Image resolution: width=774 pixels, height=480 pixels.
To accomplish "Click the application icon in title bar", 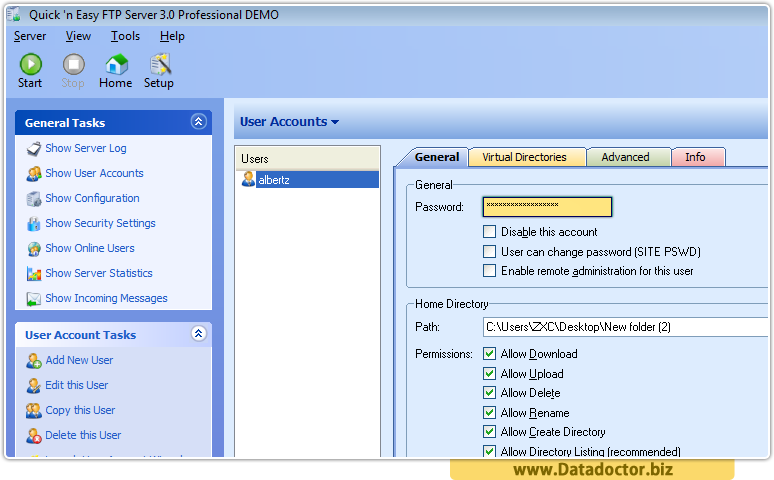I will (13, 14).
